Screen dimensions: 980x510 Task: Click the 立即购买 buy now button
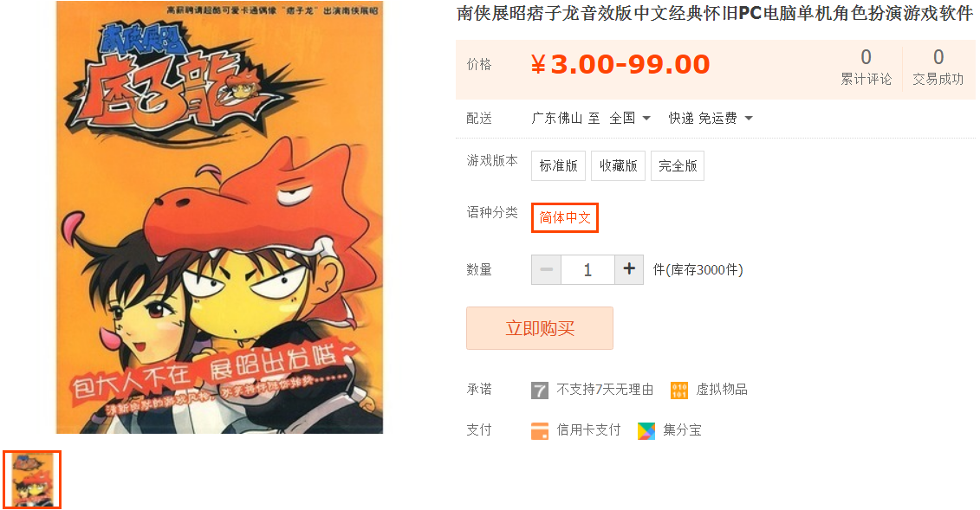tap(539, 328)
